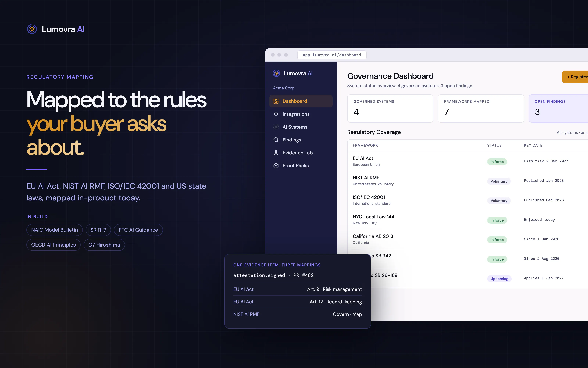Click the Integrations plug icon
Image resolution: width=588 pixels, height=368 pixels.
click(x=276, y=114)
